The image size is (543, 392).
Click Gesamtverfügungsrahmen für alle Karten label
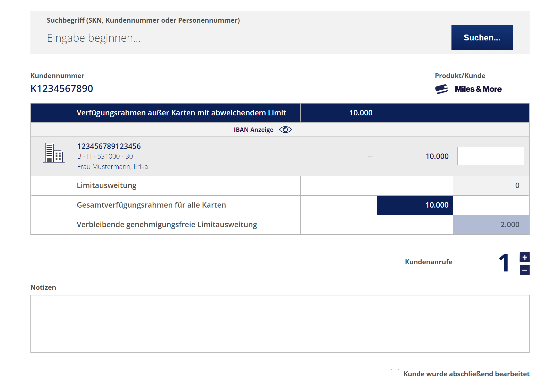[x=151, y=205]
